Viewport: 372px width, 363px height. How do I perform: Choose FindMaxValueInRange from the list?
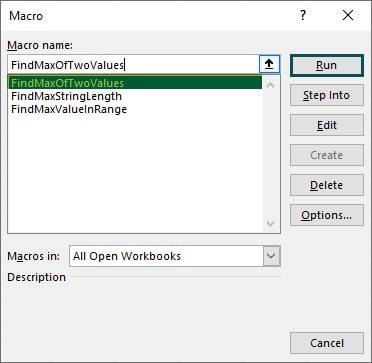(x=135, y=109)
